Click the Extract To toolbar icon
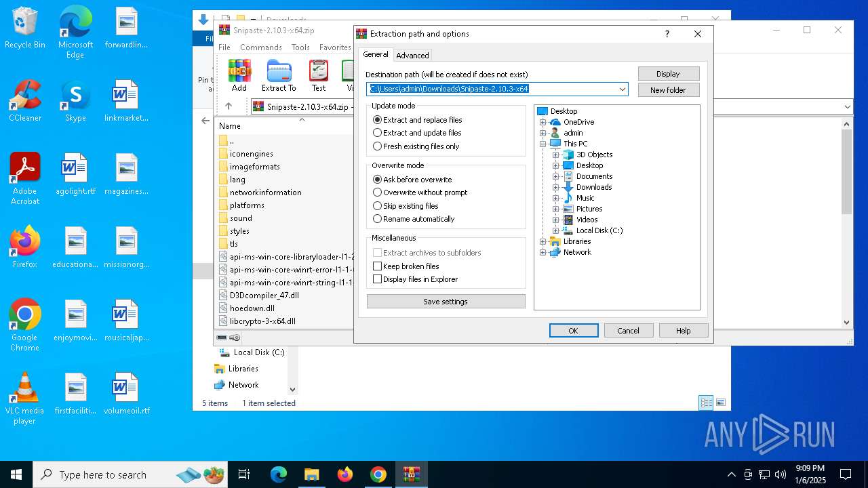The height and width of the screenshot is (488, 868). pyautogui.click(x=279, y=75)
